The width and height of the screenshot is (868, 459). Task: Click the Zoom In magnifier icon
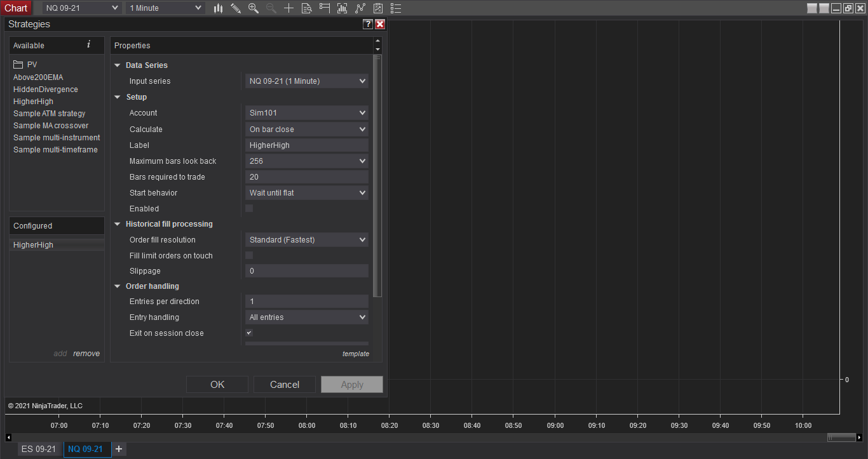254,8
